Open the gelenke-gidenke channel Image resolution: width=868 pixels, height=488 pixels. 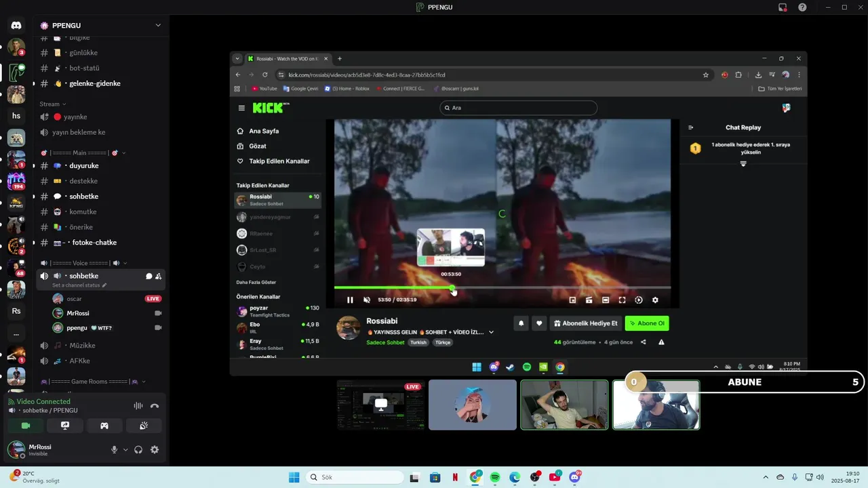[100, 83]
